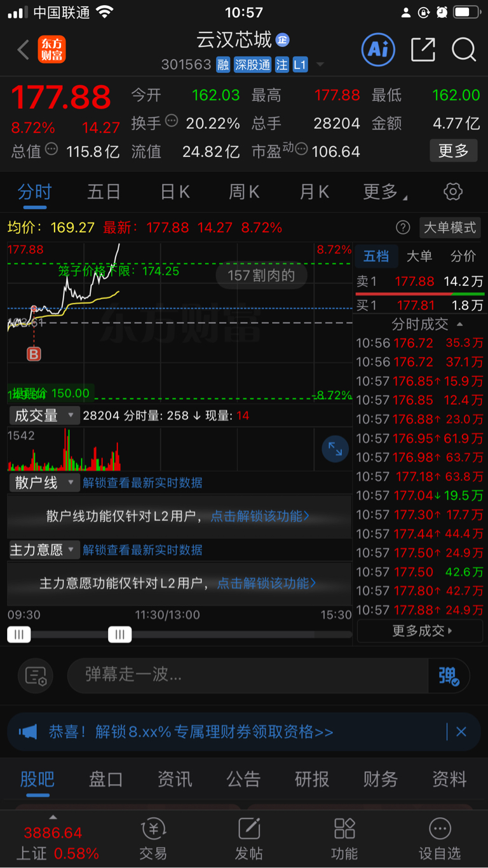Tap the megaphone promo icon
488x868 pixels.
(x=28, y=732)
